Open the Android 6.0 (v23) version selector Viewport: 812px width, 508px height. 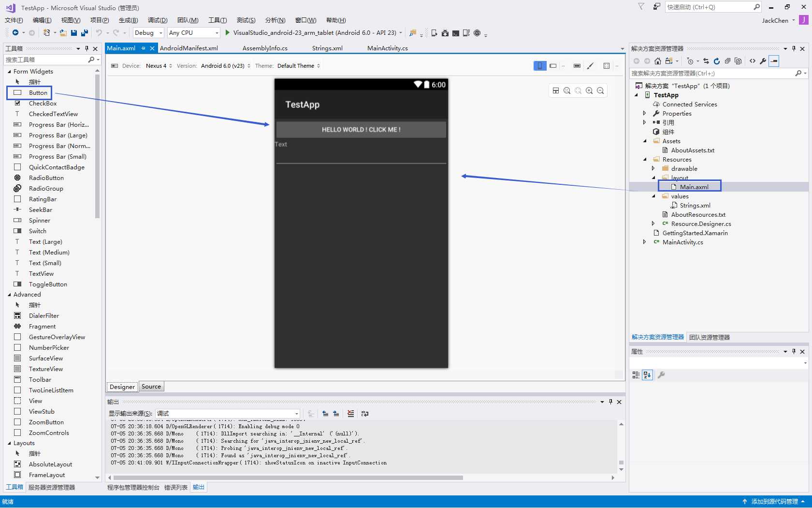click(226, 66)
